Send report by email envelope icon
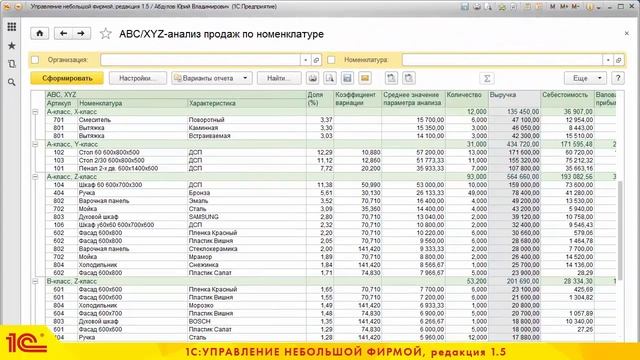The image size is (640, 360). tap(365, 78)
